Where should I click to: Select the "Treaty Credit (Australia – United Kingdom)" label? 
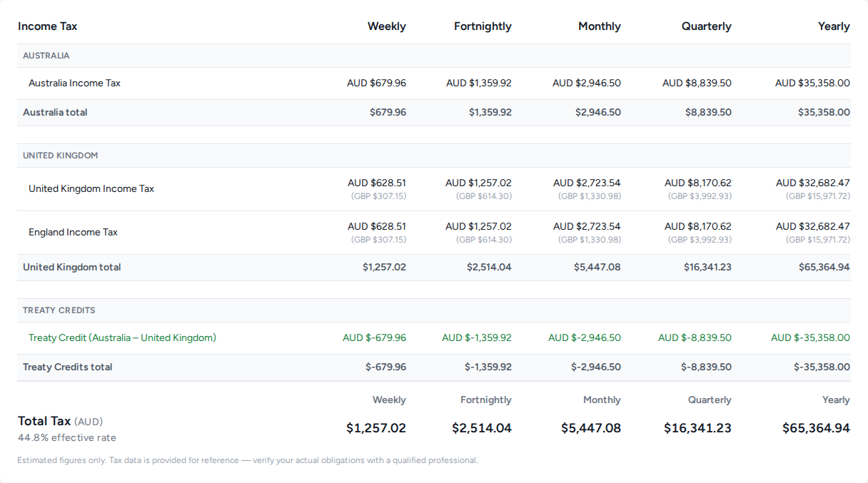122,338
